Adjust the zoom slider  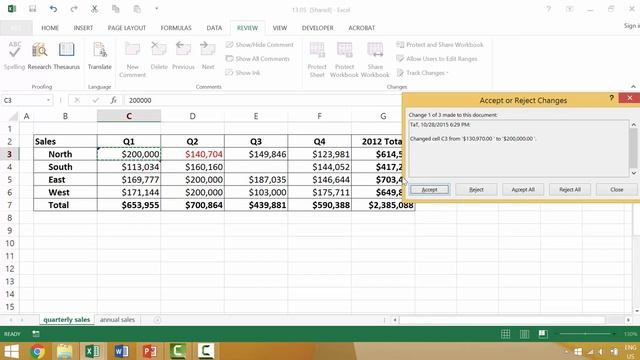coord(586,334)
